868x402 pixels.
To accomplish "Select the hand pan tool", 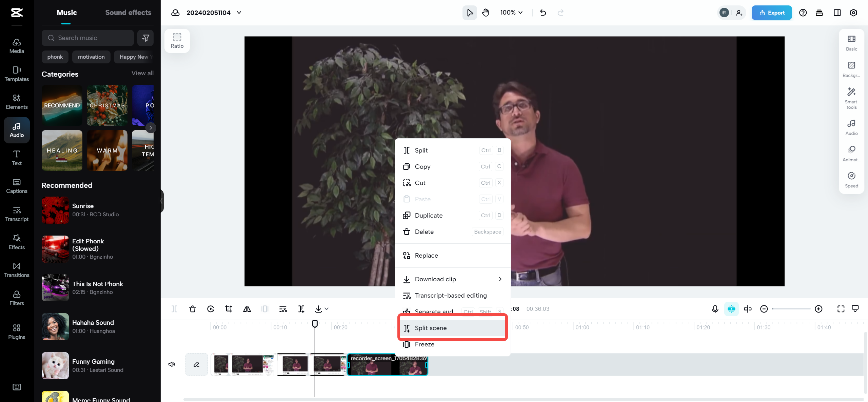I will coord(486,13).
